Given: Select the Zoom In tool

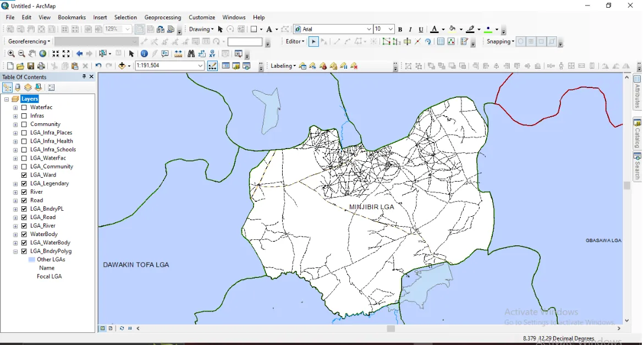Looking at the screenshot, I should (11, 53).
